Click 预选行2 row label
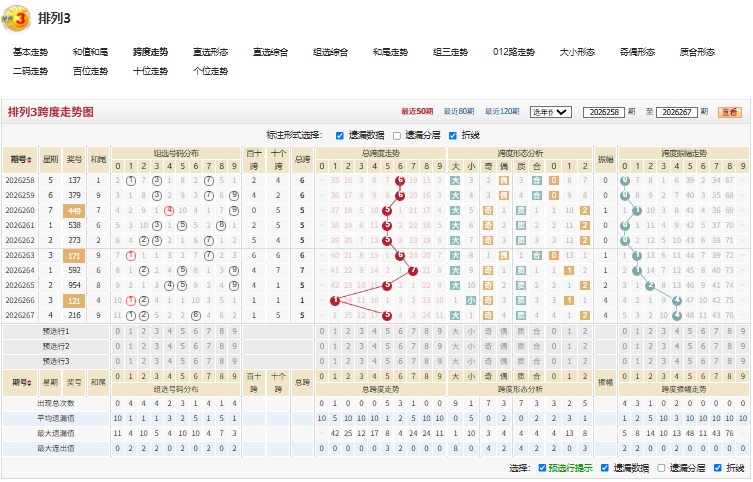The image size is (753, 482). pos(56,346)
